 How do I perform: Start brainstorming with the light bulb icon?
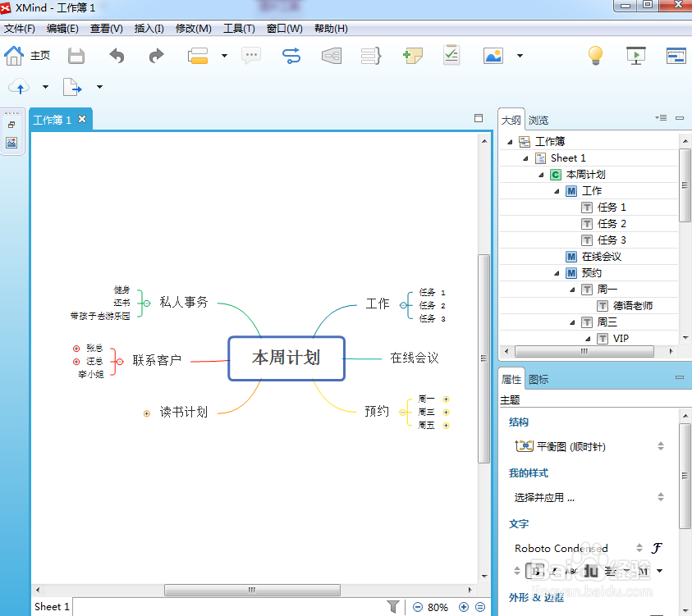[595, 56]
